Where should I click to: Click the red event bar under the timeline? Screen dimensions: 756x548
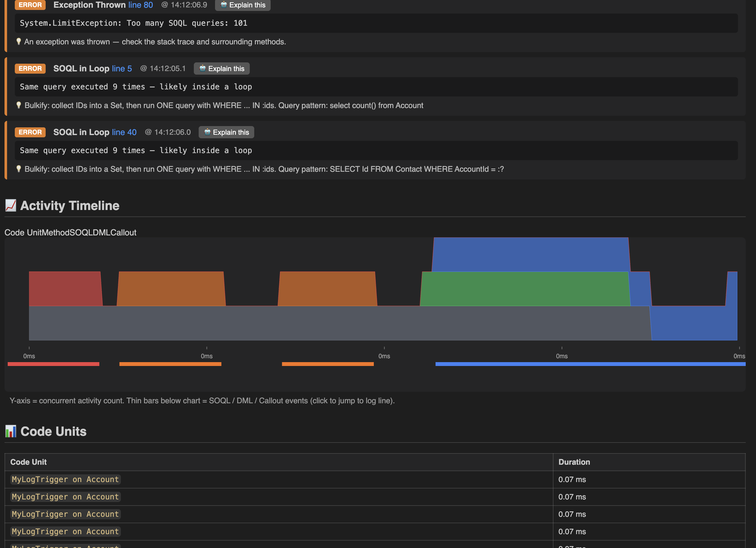point(53,364)
